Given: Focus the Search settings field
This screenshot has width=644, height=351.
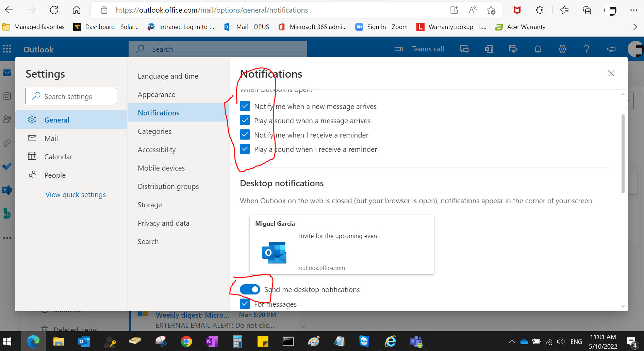Looking at the screenshot, I should tap(71, 96).
